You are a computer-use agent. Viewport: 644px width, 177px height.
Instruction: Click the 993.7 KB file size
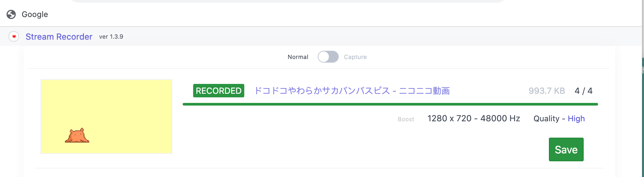click(547, 91)
